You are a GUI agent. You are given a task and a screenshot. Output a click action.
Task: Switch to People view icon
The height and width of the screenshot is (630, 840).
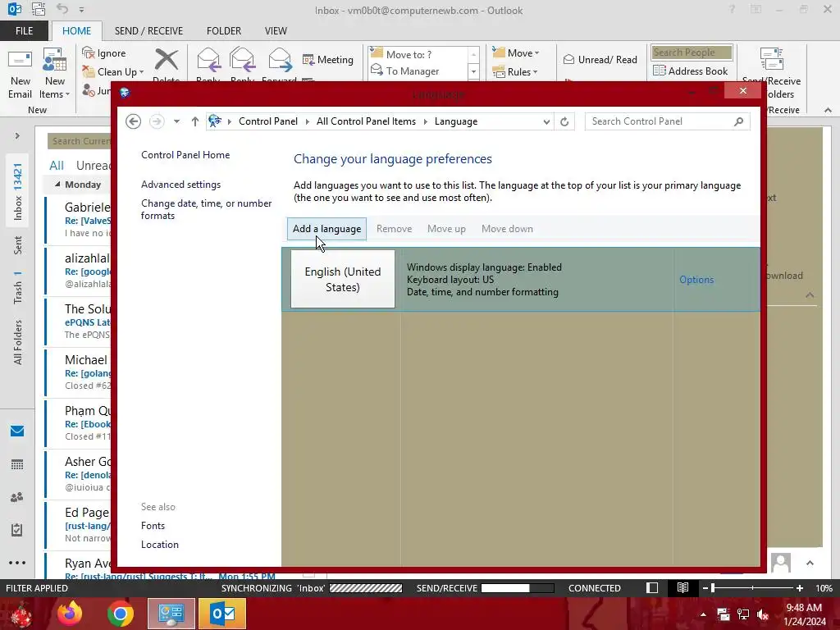(17, 497)
